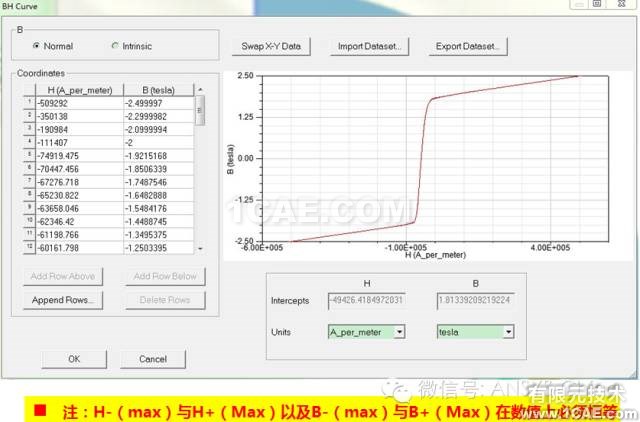
Task: Open the B units tesla dropdown
Action: pos(508,332)
